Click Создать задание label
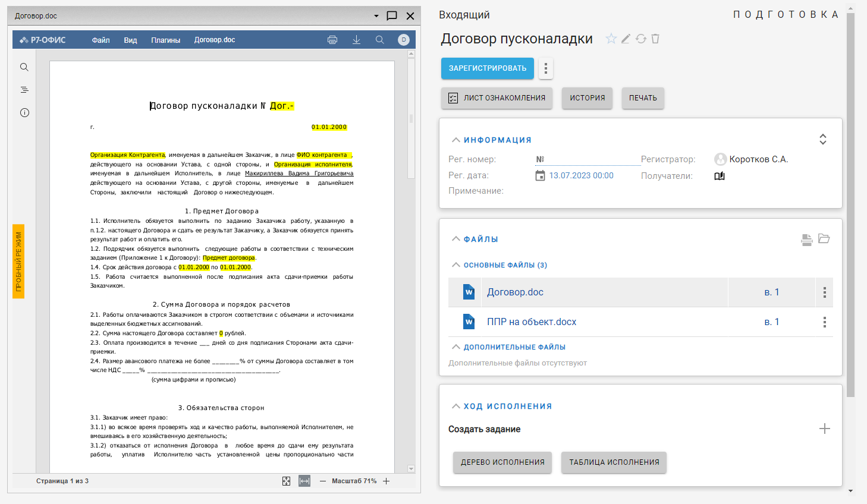867x504 pixels. 484,429
